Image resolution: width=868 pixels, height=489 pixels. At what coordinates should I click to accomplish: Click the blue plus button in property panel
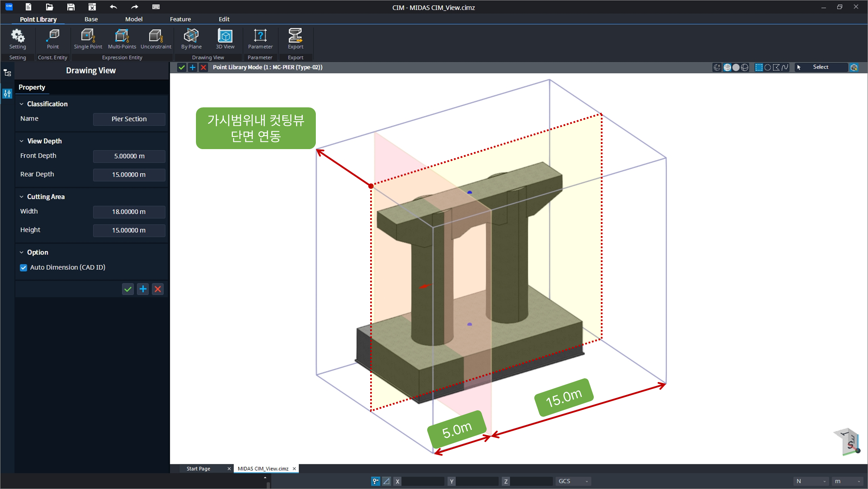pos(143,289)
